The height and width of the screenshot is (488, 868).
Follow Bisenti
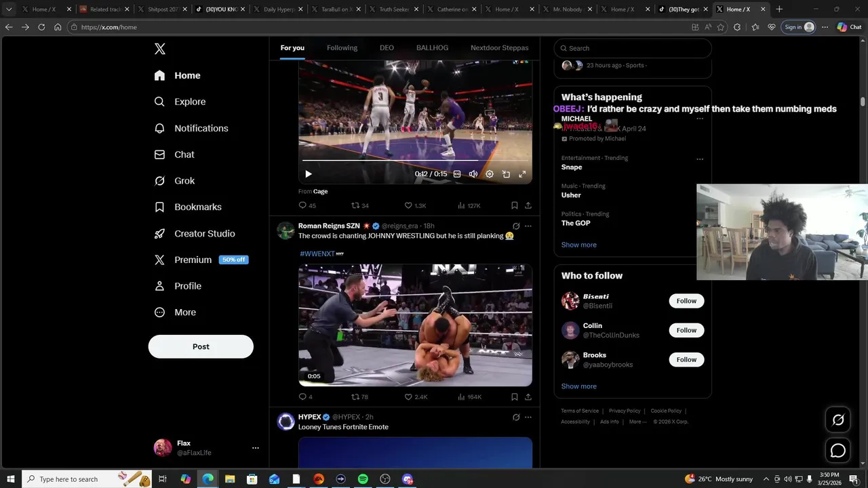686,301
